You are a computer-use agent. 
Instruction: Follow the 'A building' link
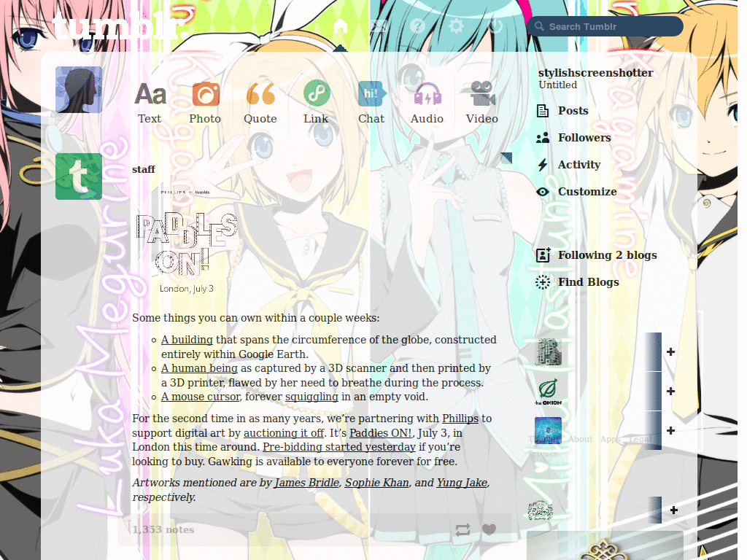[187, 340]
